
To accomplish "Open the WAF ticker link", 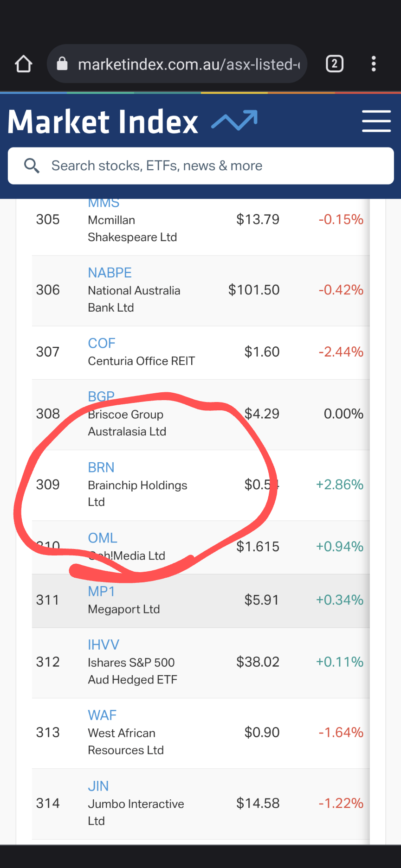I will tap(102, 715).
